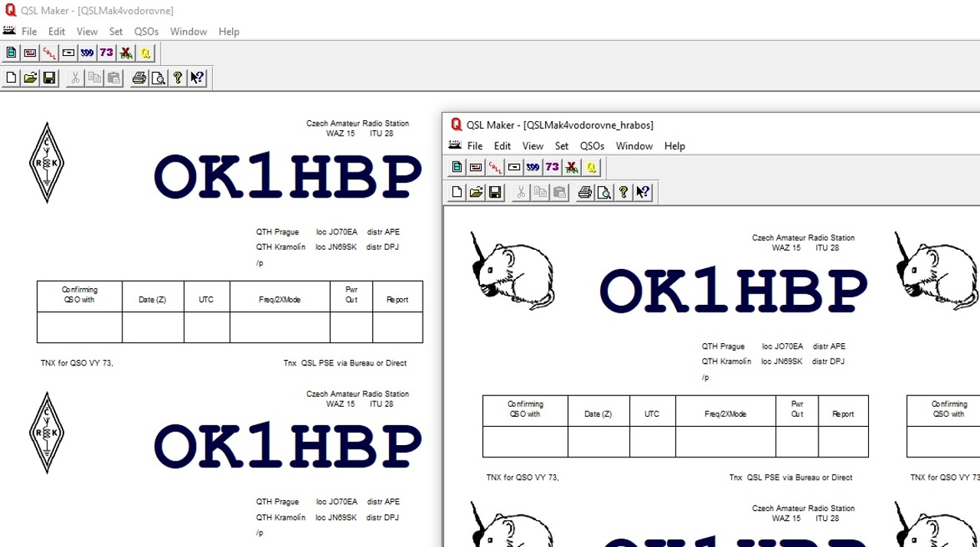Viewport: 980px width, 547px height.
Task: Click yellow question mark help icon in hrabos window
Action: tap(623, 192)
